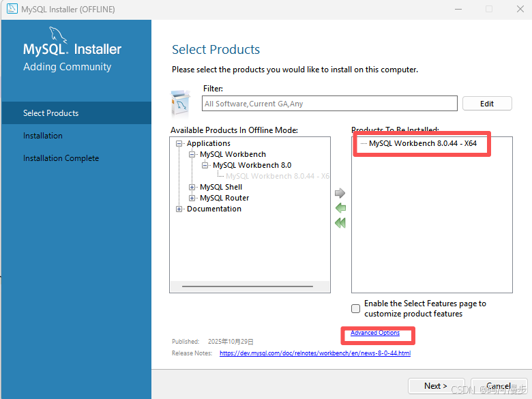Select the MySQL Workbench tree label
This screenshot has width=532, height=399.
(x=233, y=154)
